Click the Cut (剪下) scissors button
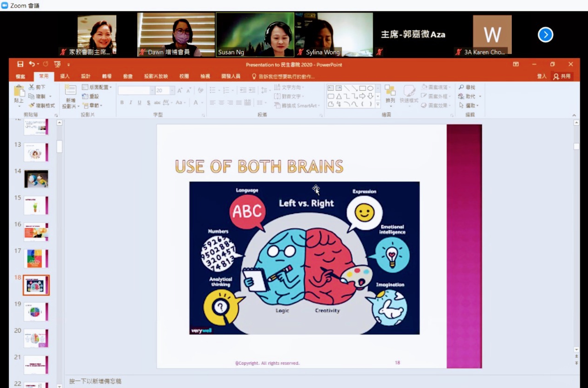Screen dimensions: 588x388 click(37, 87)
